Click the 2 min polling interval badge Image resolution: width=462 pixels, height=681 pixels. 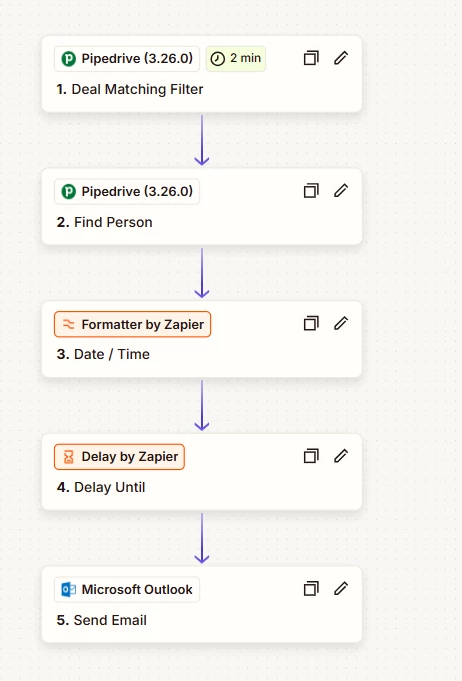236,58
